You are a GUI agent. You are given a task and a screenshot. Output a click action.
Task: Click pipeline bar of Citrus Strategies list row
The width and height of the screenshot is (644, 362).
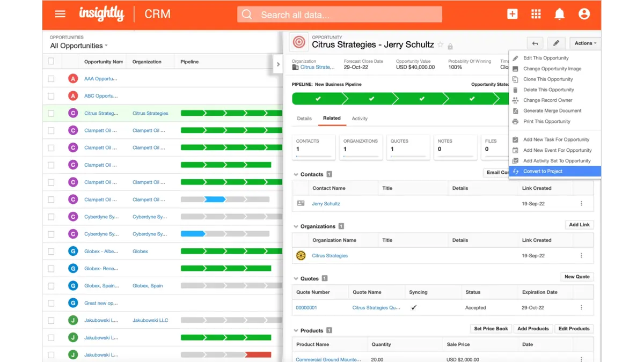coord(231,113)
